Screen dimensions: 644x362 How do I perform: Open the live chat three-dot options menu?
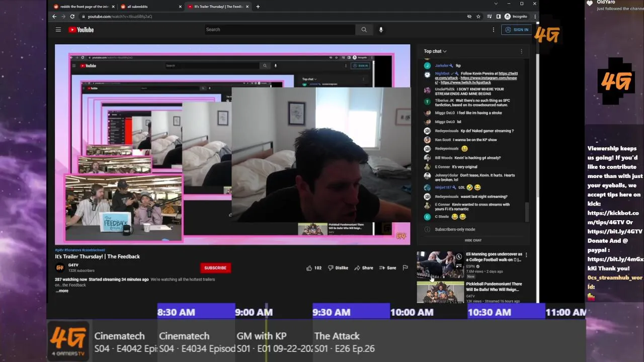point(521,51)
